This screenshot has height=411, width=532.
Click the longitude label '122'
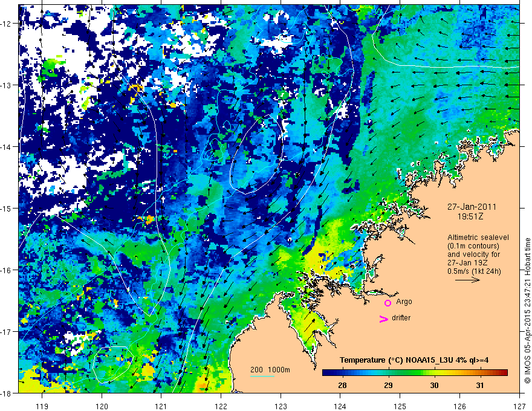221,406
